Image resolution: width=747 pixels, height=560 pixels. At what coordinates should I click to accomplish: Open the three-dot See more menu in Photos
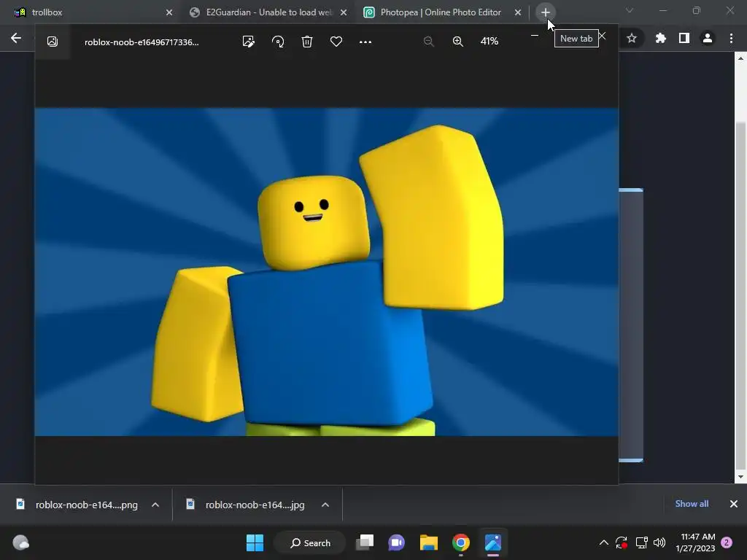[365, 42]
